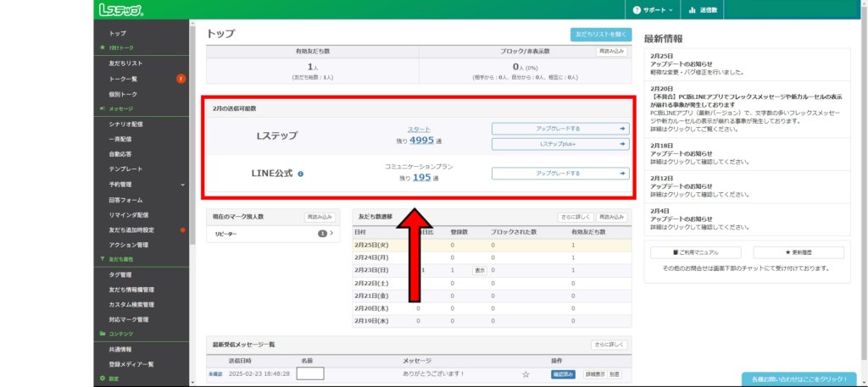Click the Lステップ logo in the header
This screenshot has width=868, height=387.
point(120,10)
